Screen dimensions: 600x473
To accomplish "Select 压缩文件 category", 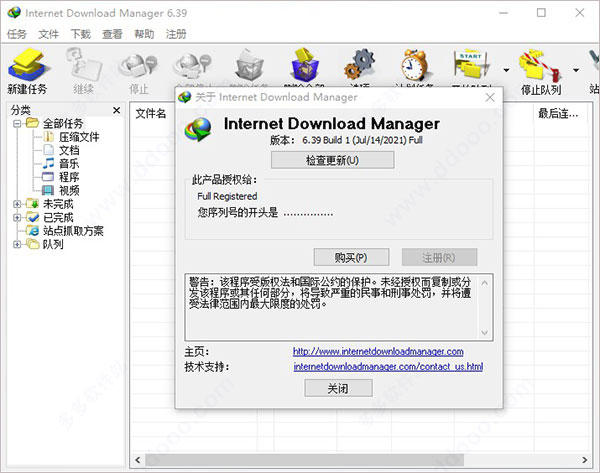I will 79,137.
